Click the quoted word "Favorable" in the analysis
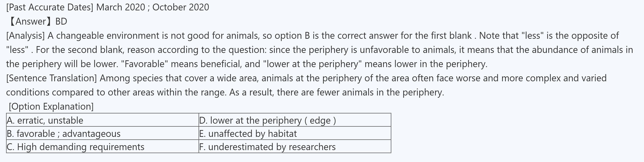Image resolution: width=644 pixels, height=162 pixels. pyautogui.click(x=144, y=64)
